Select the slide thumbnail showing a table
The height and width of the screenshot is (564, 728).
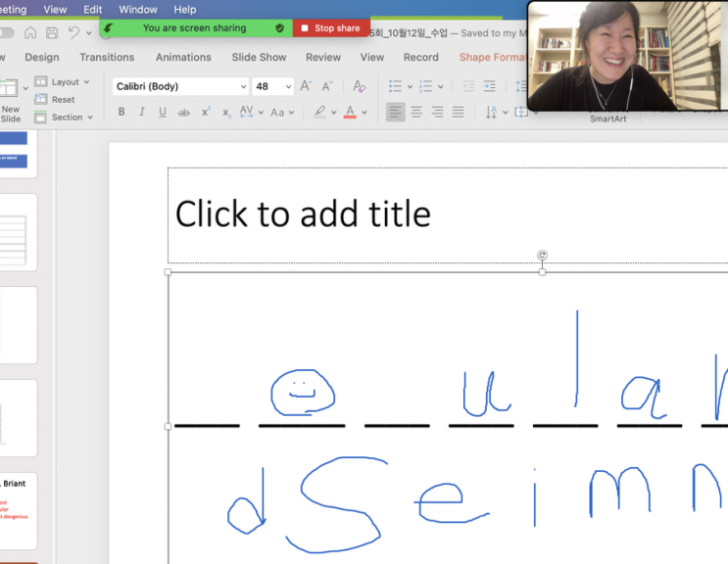(18, 232)
